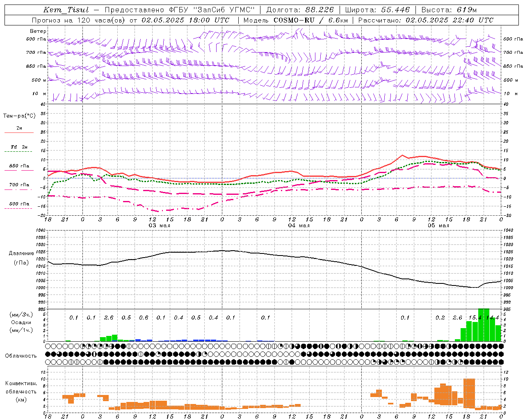Click the '0.6' precipitation total value
The image size is (525, 420).
tap(144, 318)
